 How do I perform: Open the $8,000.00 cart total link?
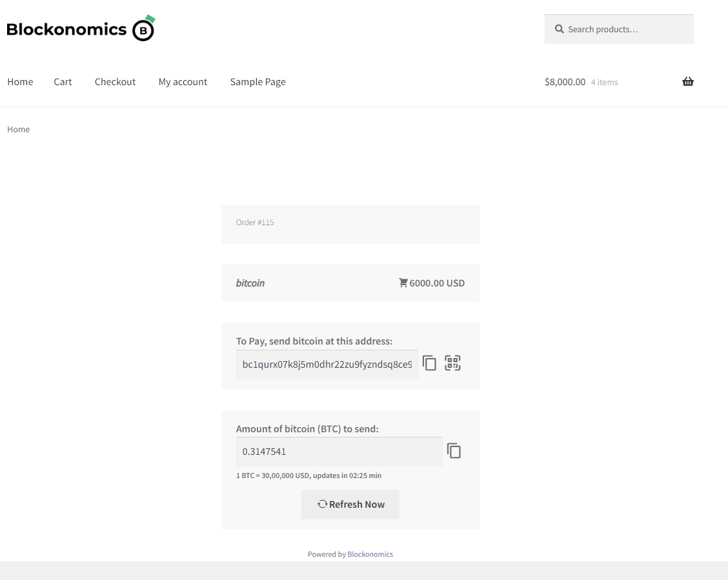(x=565, y=82)
